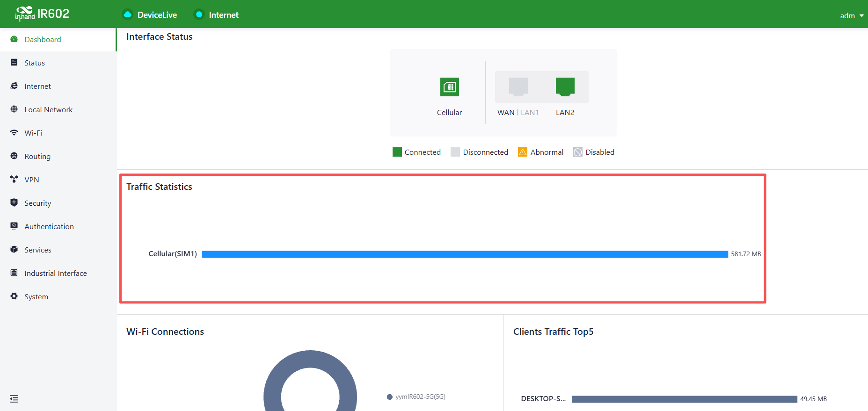Screen dimensions: 868x411
Task: Click the Abnormal orange warning legend swatch
Action: 523,152
